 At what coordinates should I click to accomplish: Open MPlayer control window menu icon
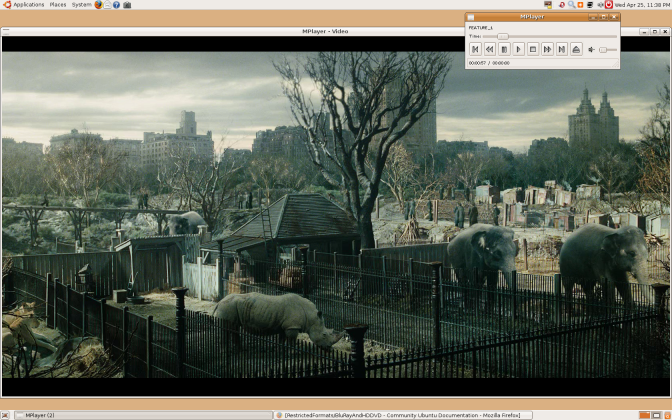[471, 17]
